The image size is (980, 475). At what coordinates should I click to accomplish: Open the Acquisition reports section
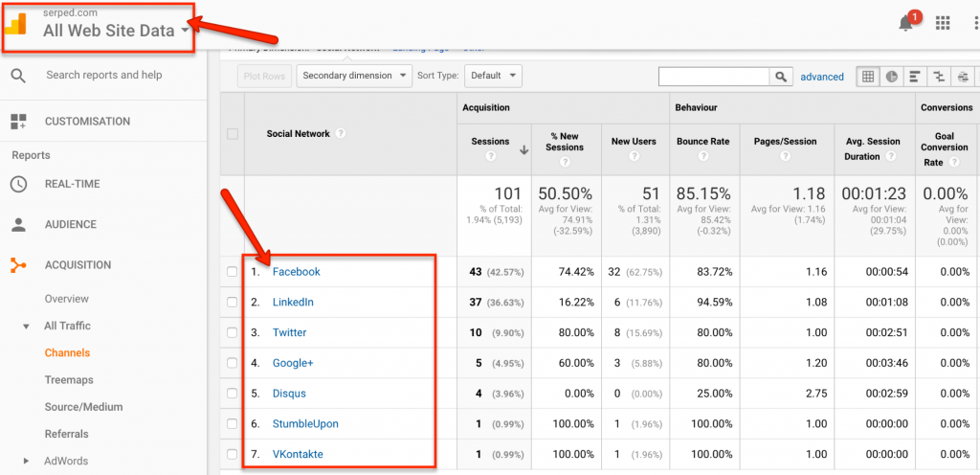(x=78, y=265)
